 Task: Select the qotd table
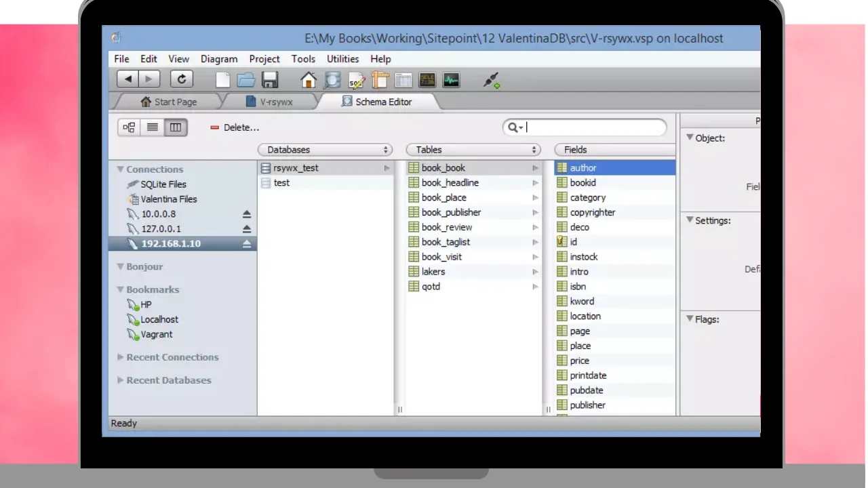(473, 287)
